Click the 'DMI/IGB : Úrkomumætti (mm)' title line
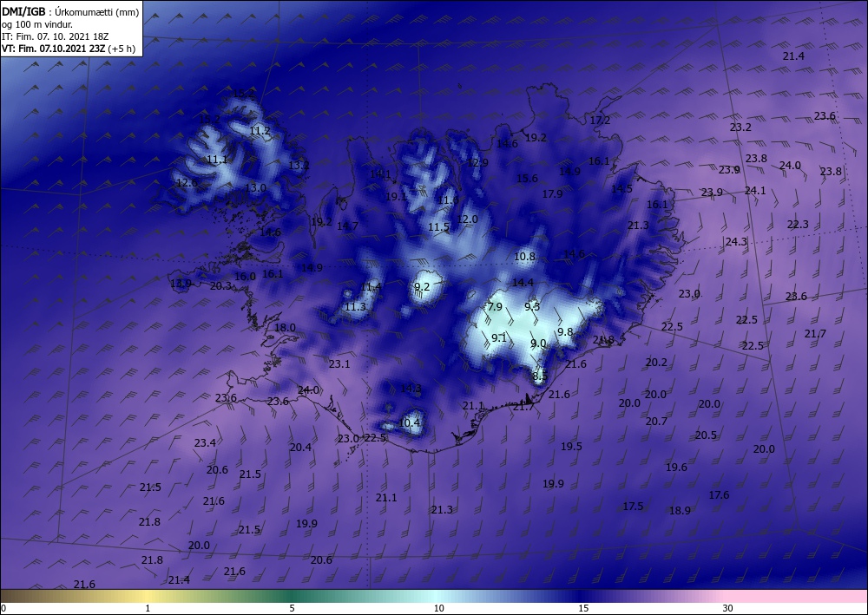Image resolution: width=868 pixels, height=615 pixels. click(x=70, y=12)
